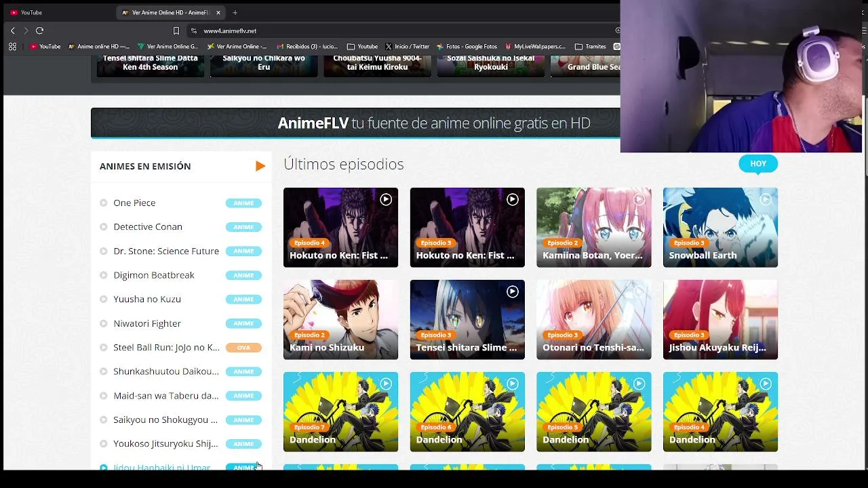Close the Ver Anime Online HD tab

[x=218, y=12]
